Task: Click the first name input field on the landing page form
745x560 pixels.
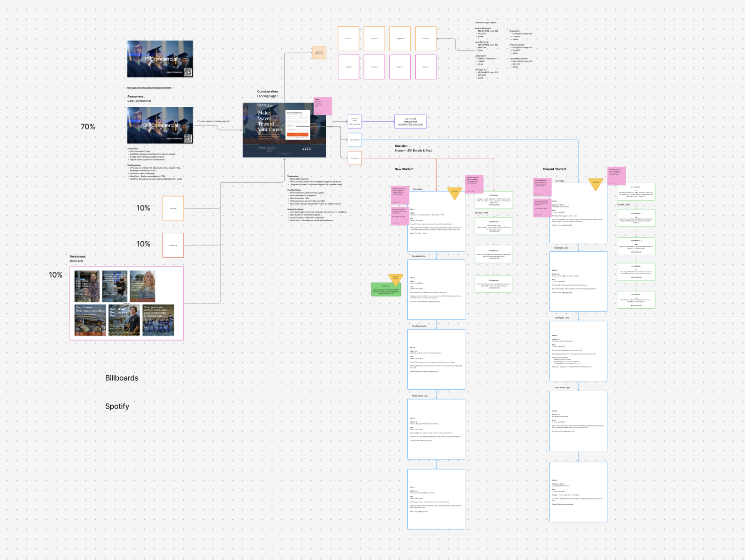Action: [x=292, y=117]
